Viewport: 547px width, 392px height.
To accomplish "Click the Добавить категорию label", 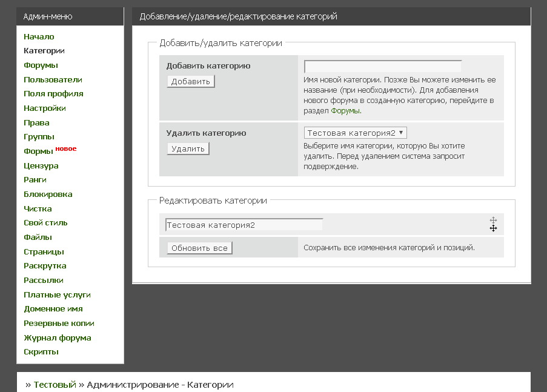I will click(208, 66).
